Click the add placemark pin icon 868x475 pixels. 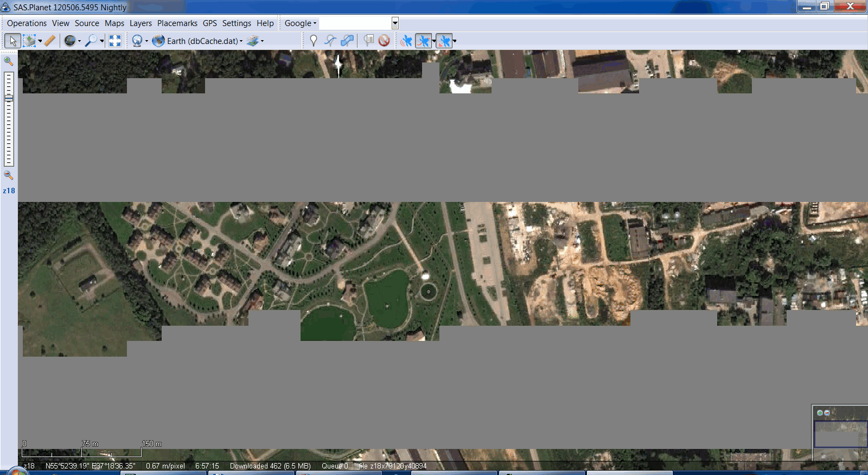313,41
